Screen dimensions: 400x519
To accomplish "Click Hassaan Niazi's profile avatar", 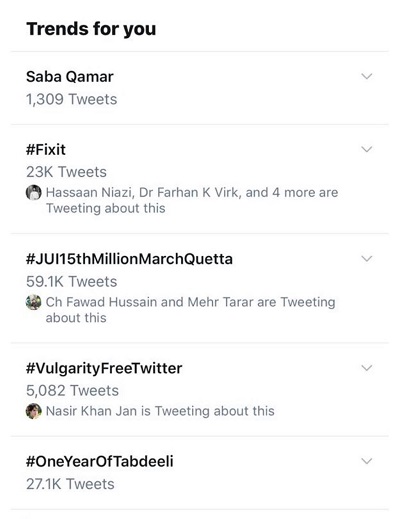I will [x=34, y=193].
